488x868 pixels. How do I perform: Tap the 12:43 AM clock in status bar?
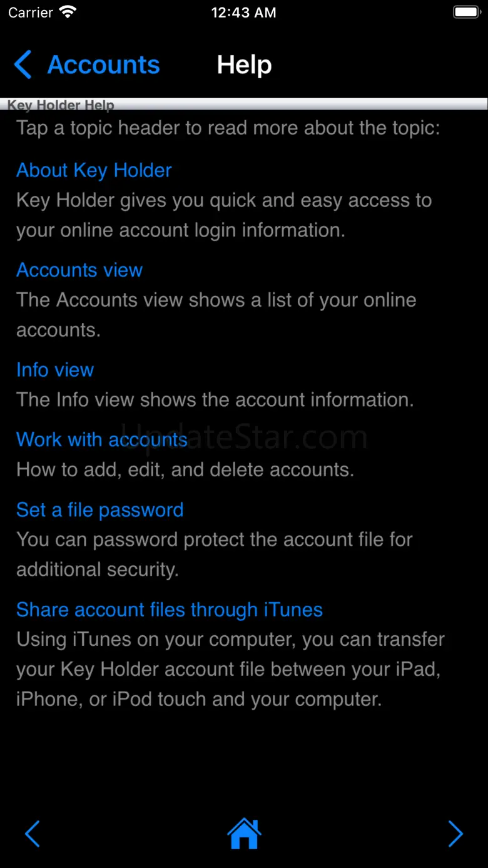243,13
